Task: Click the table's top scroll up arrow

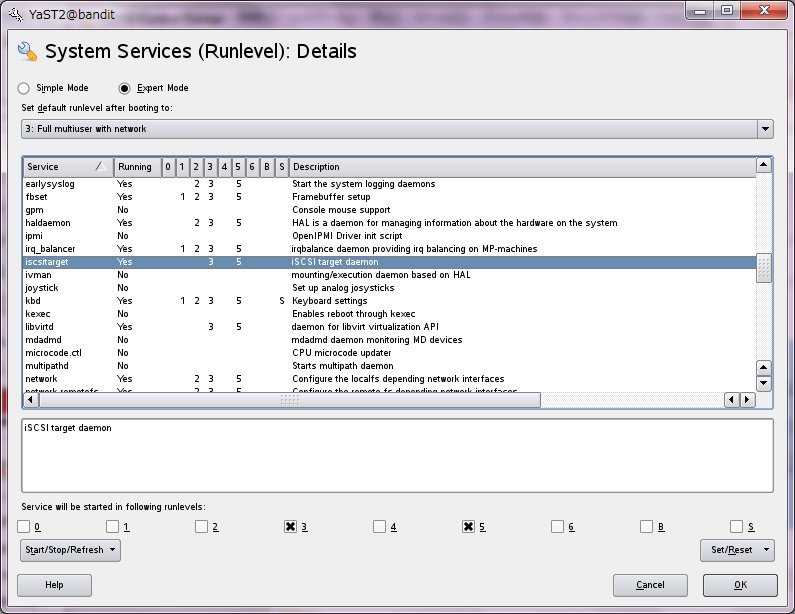Action: point(764,165)
